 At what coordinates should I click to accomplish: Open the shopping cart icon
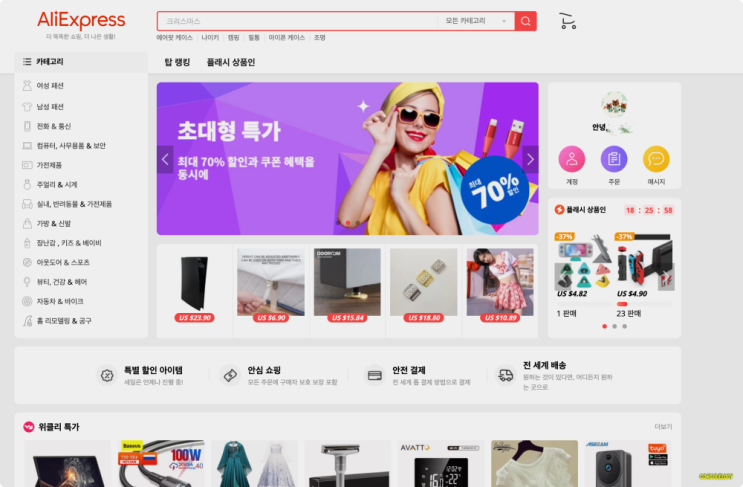(x=567, y=21)
